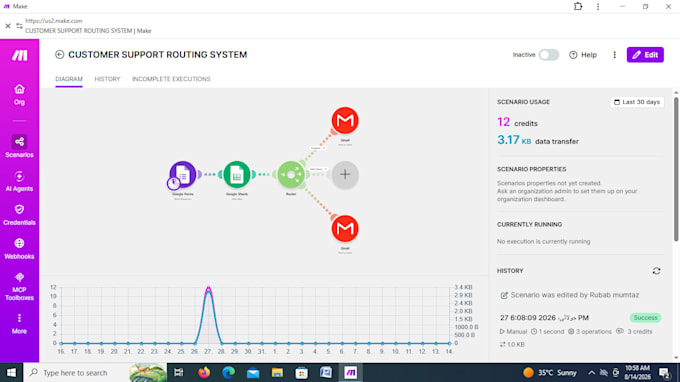The image size is (680, 382).
Task: Click the right panel vertical scrollbar
Action: 676,169
